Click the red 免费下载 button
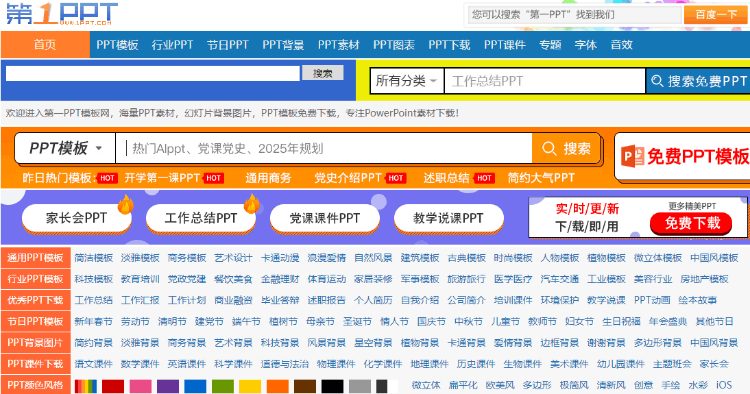The height and width of the screenshot is (394, 750). point(692,223)
